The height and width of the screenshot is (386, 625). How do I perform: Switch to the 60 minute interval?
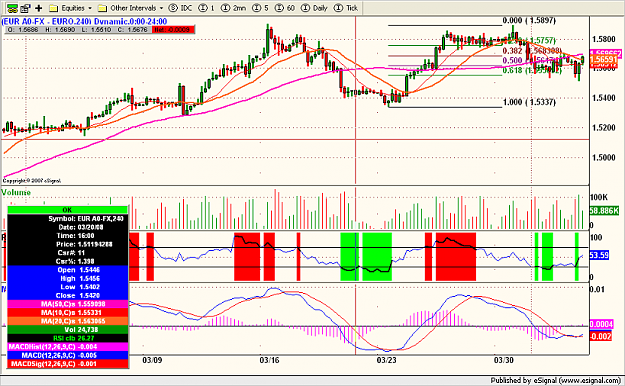(285, 8)
